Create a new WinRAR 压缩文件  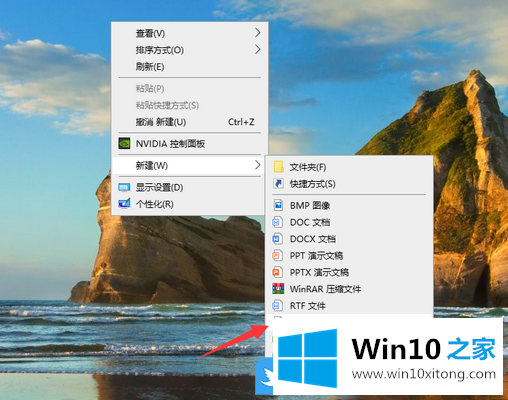(x=349, y=289)
